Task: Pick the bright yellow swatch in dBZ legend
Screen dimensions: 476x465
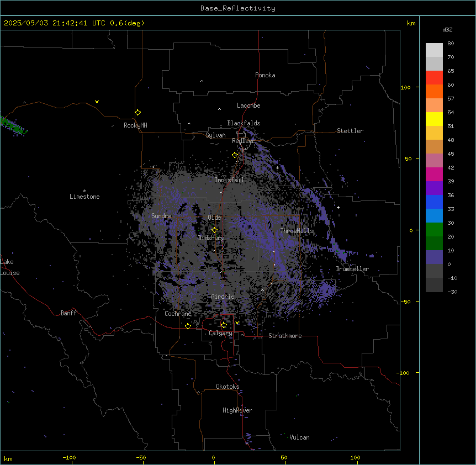Action: 434,119
